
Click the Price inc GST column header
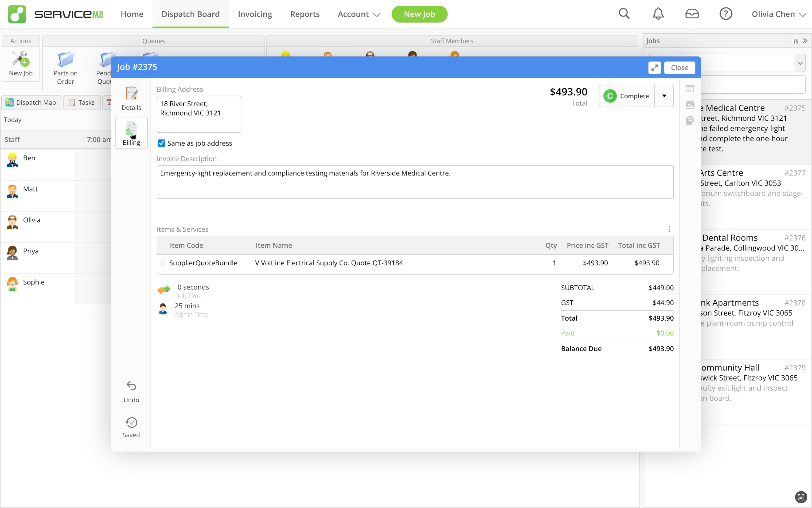588,245
